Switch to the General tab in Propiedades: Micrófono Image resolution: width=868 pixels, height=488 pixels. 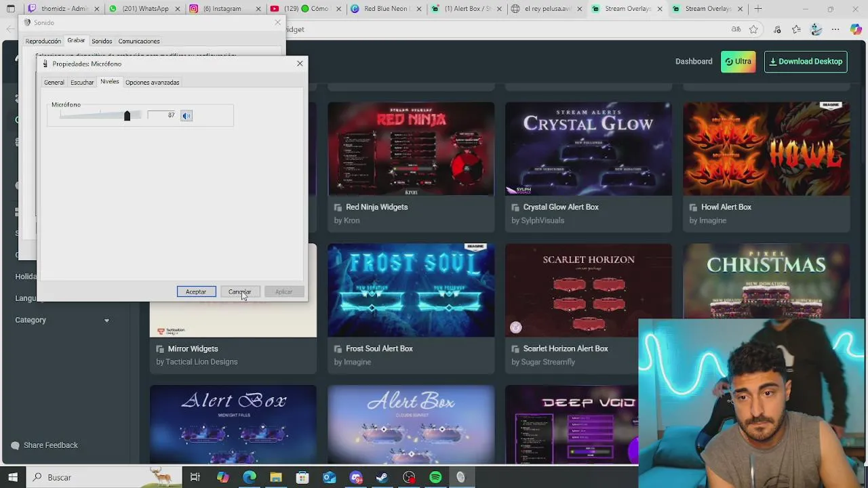[x=54, y=83]
